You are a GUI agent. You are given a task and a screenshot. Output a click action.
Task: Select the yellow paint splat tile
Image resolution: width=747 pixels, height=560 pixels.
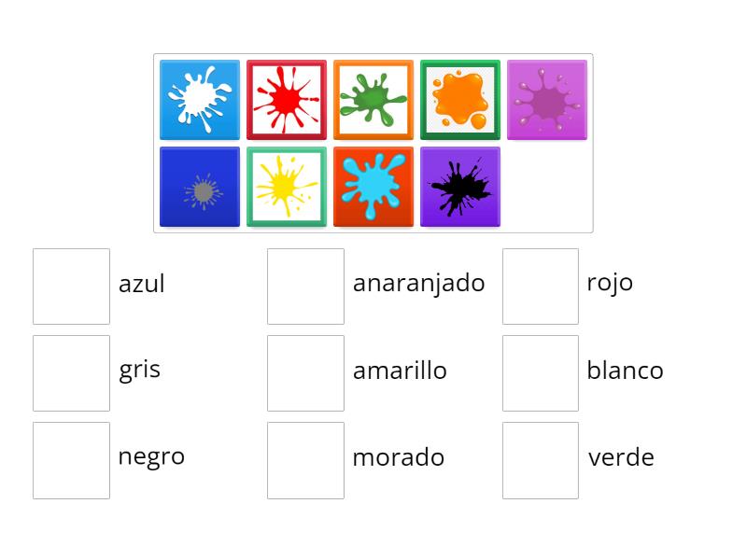pos(287,187)
